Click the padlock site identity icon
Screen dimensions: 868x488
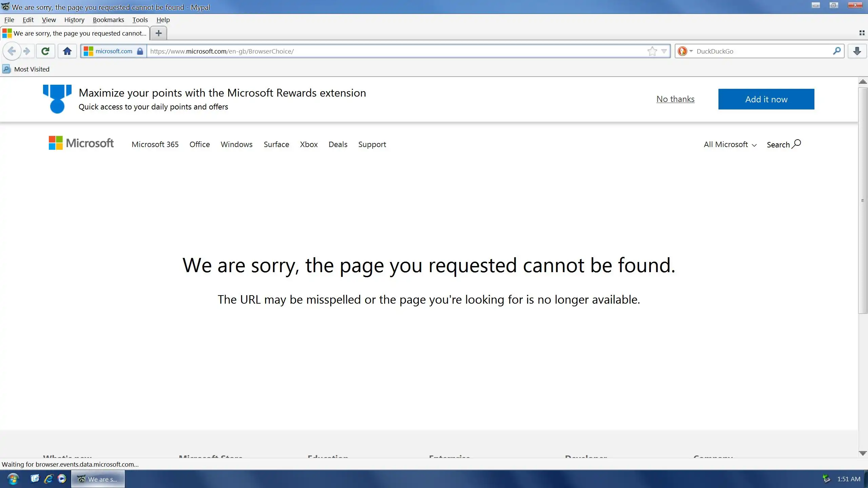click(140, 51)
